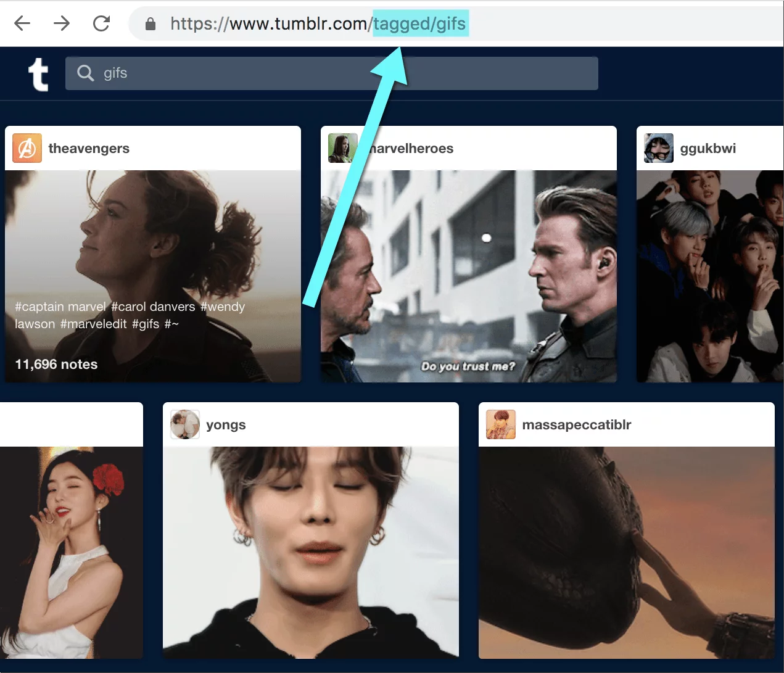Click the gifs search input field
The height and width of the screenshot is (673, 784).
coord(247,73)
